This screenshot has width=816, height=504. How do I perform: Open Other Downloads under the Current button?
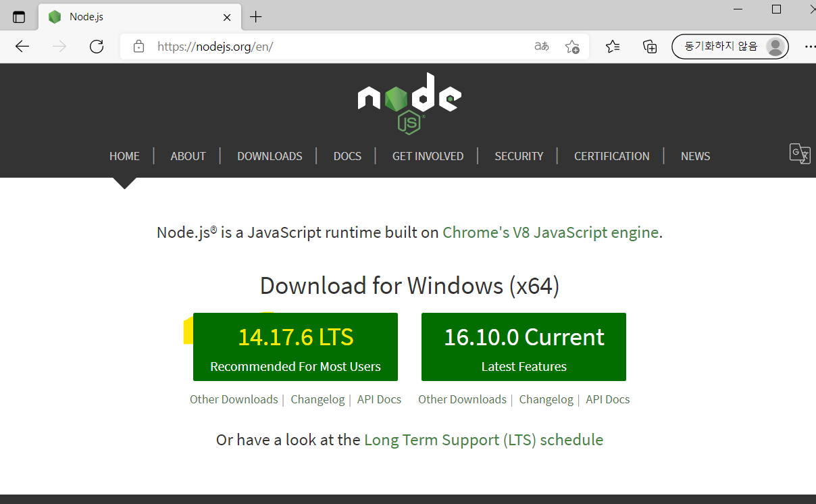click(462, 399)
